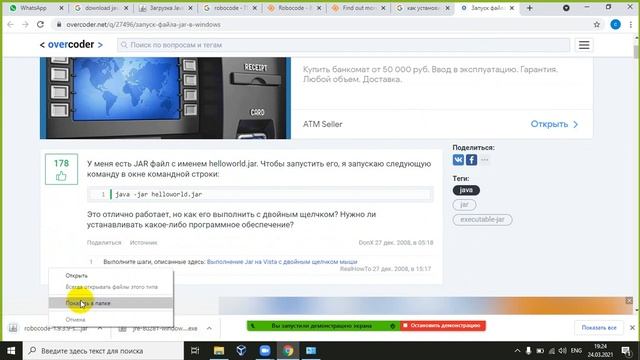This screenshot has width=640, height=360.
Task: Open the network icon in system tray
Action: (551, 351)
